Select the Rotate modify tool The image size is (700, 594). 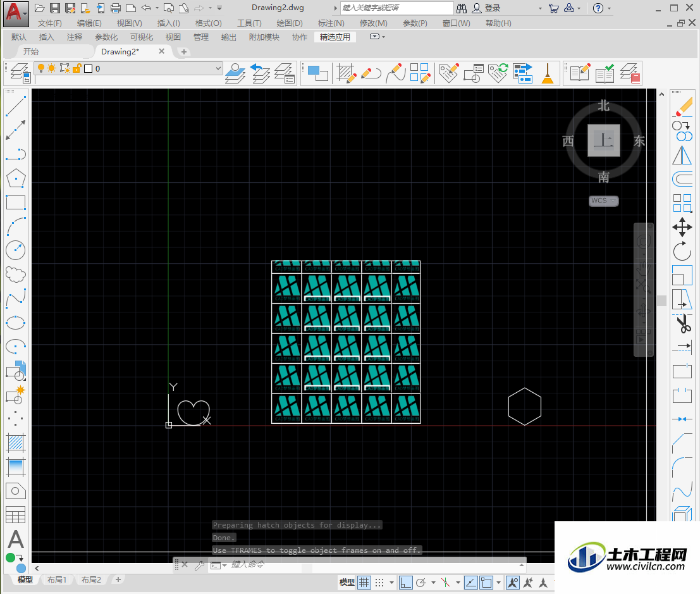[682, 251]
